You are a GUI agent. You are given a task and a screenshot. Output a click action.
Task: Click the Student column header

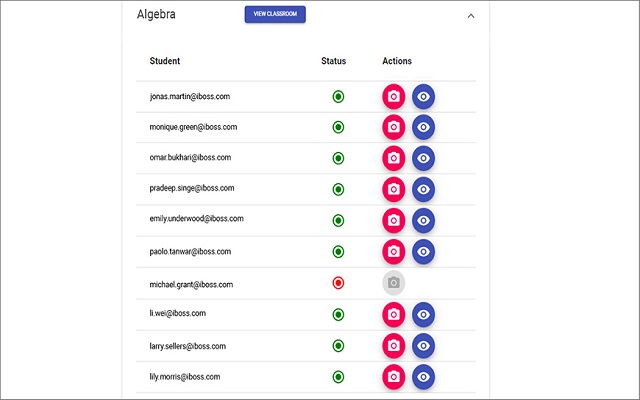(165, 62)
